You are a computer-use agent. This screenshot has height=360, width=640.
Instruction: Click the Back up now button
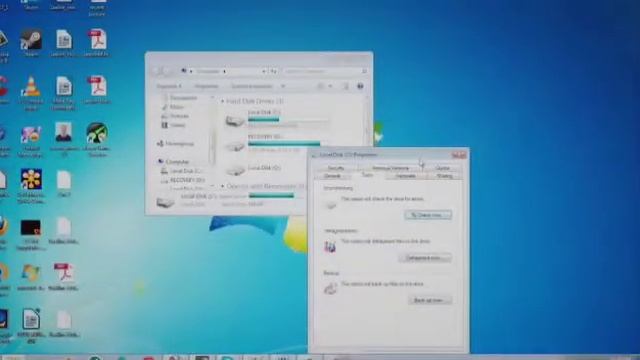pos(429,300)
